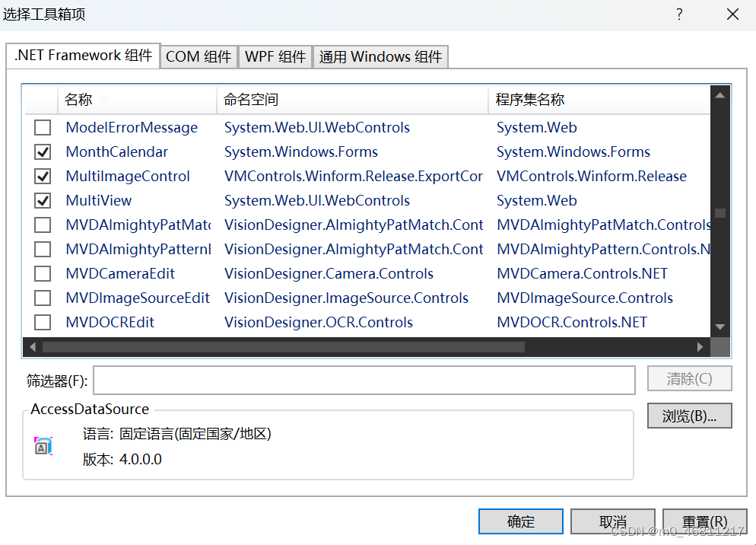Click the scrollbar up arrow icon

pos(719,94)
